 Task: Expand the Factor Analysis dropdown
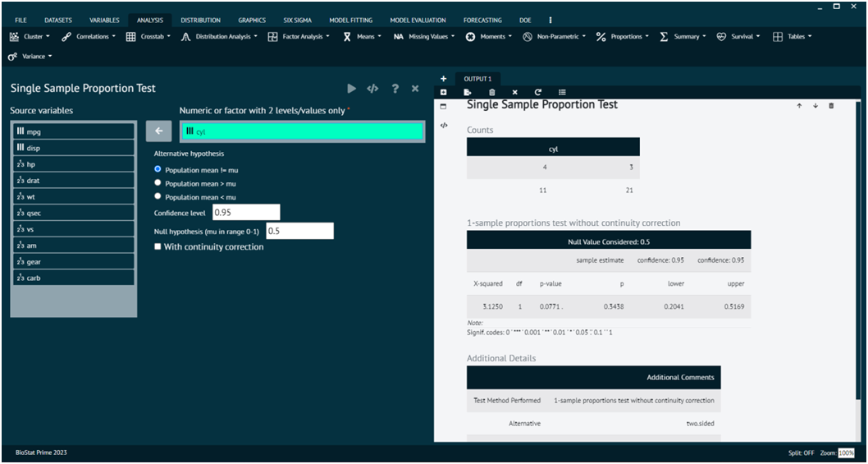click(299, 37)
